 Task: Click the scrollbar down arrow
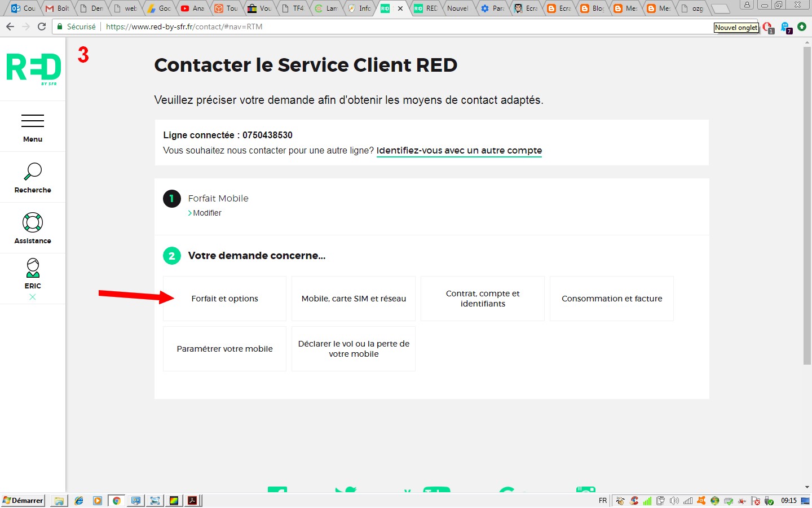click(x=807, y=487)
